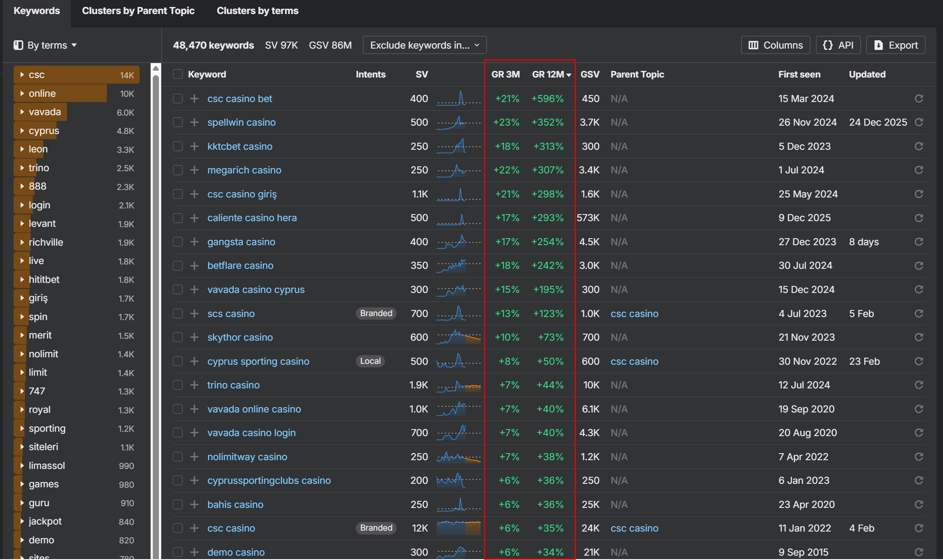Image resolution: width=943 pixels, height=560 pixels.
Task: Open the Exclude keywords in dropdown
Action: (x=424, y=45)
